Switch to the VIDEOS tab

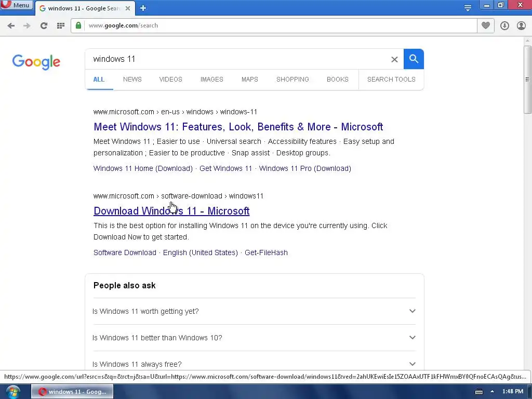coord(170,79)
